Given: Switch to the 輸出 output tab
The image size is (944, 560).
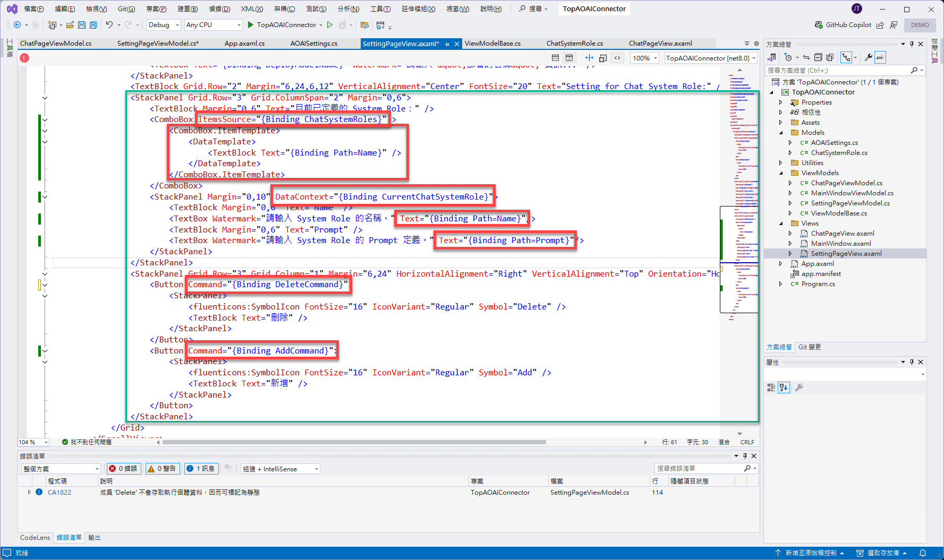Looking at the screenshot, I should coord(95,538).
